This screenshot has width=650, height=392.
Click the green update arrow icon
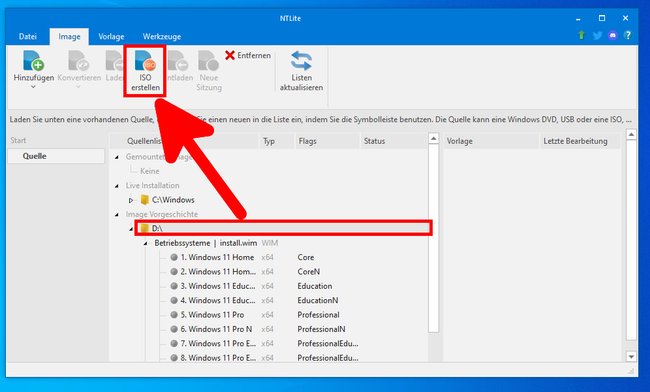[581, 35]
